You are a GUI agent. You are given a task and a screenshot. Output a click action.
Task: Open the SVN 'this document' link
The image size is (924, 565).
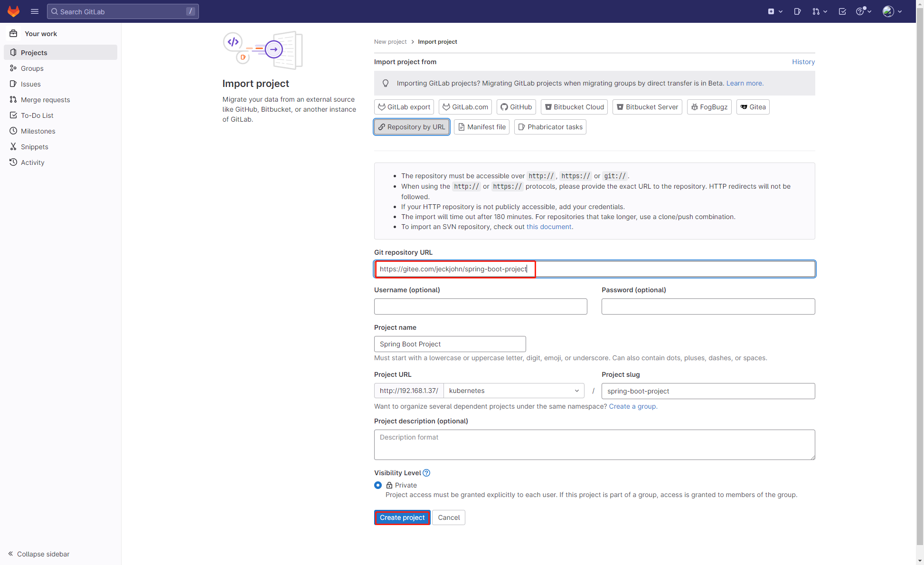point(549,227)
